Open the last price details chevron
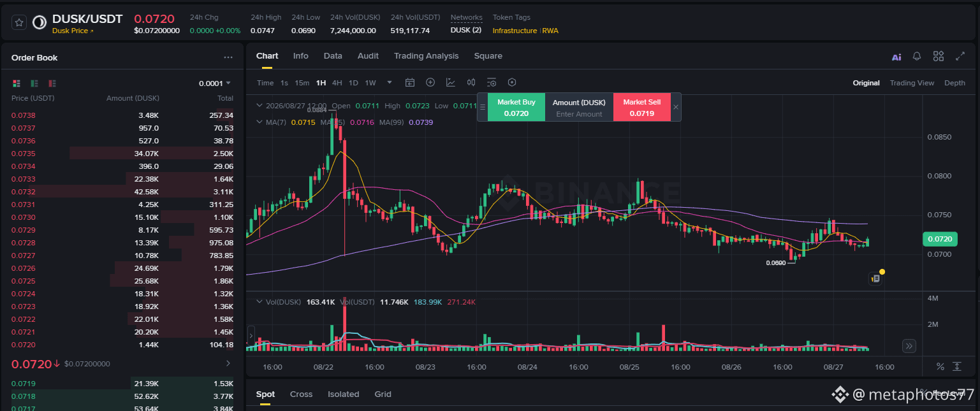Viewport: 980px width, 411px height. [x=228, y=363]
